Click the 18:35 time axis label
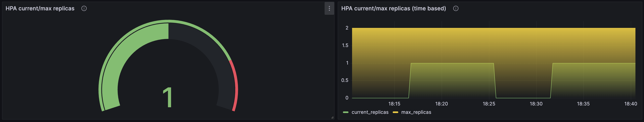Image resolution: width=644 pixels, height=122 pixels. point(583,104)
